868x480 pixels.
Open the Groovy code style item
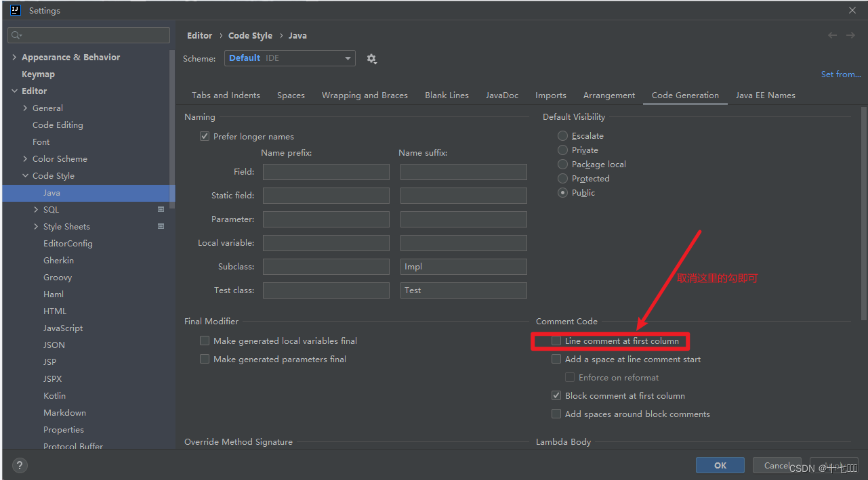point(58,277)
